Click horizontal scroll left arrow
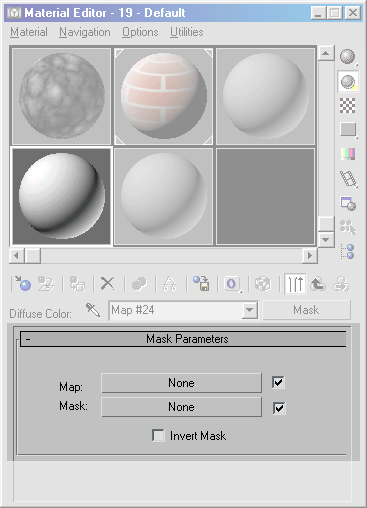The width and height of the screenshot is (367, 508). point(17,256)
